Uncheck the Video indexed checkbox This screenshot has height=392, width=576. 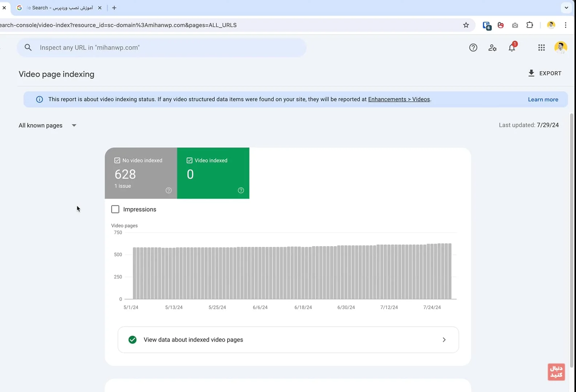[189, 160]
